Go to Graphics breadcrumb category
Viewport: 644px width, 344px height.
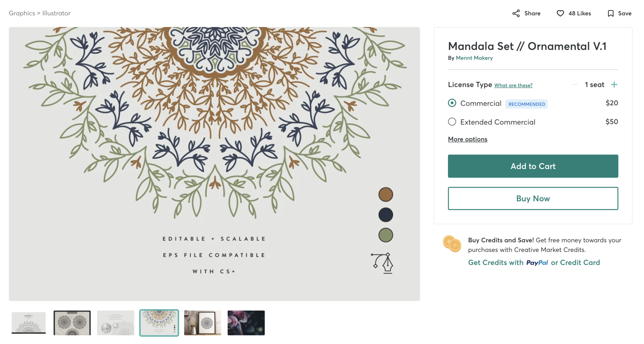point(22,13)
